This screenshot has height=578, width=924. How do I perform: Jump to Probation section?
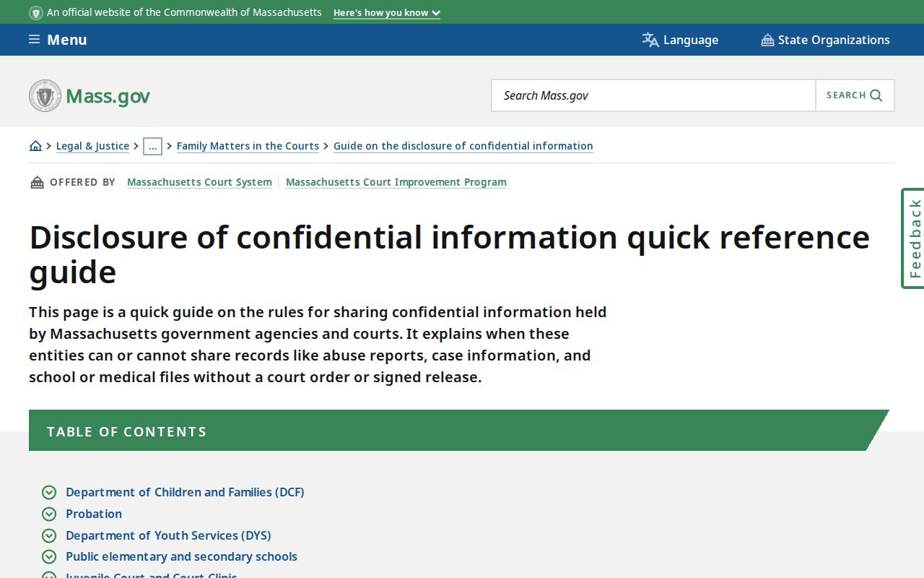[94, 514]
